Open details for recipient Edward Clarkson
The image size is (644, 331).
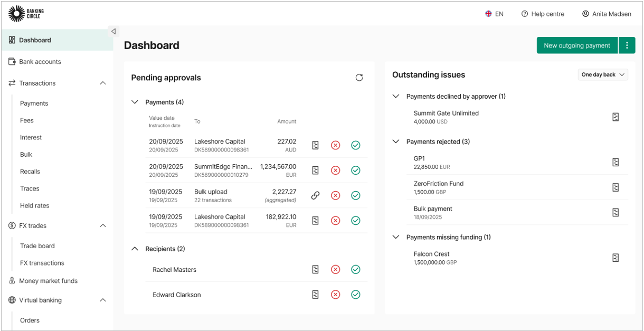click(x=315, y=295)
